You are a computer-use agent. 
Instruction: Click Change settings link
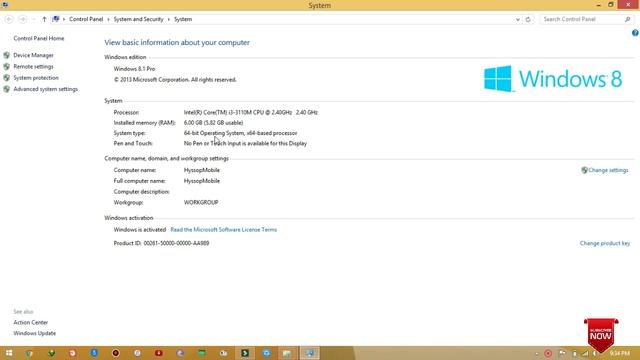[608, 170]
